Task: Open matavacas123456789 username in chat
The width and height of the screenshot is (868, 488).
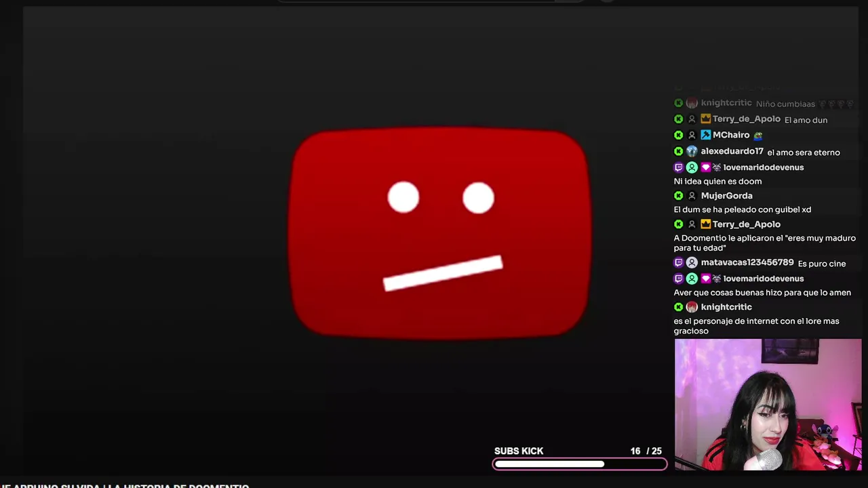Action: coord(747,262)
